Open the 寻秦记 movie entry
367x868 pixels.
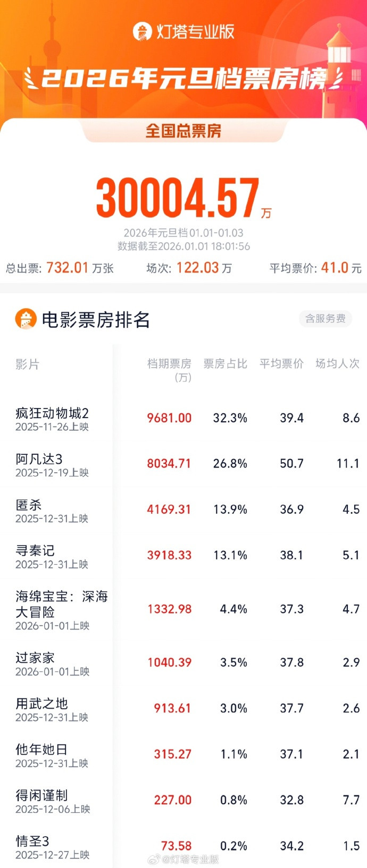pyautogui.click(x=35, y=550)
